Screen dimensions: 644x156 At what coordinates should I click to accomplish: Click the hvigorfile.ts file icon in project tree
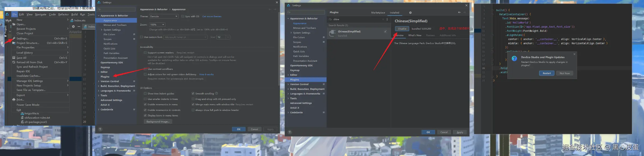(22, 113)
